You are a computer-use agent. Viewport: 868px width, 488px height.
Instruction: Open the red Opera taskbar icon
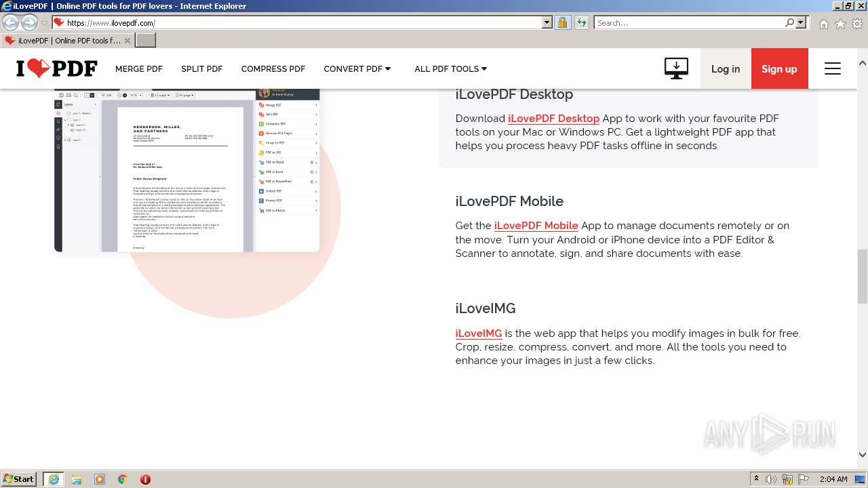[145, 479]
